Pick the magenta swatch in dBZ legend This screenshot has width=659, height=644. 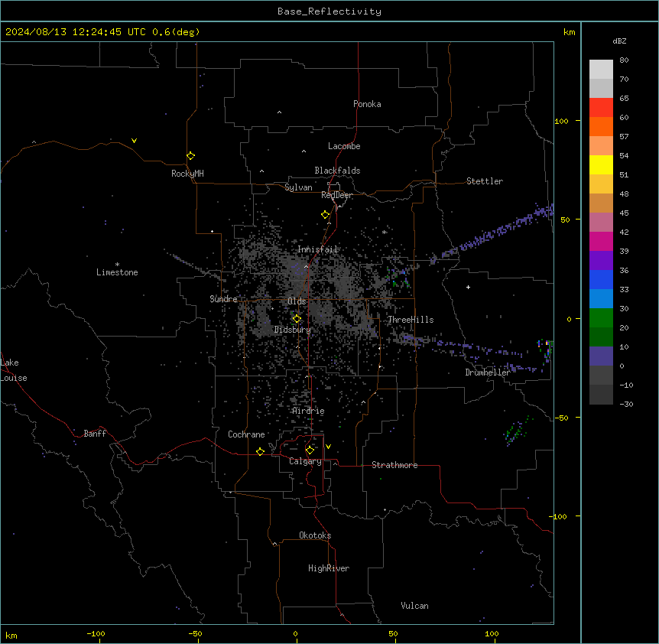coord(601,241)
